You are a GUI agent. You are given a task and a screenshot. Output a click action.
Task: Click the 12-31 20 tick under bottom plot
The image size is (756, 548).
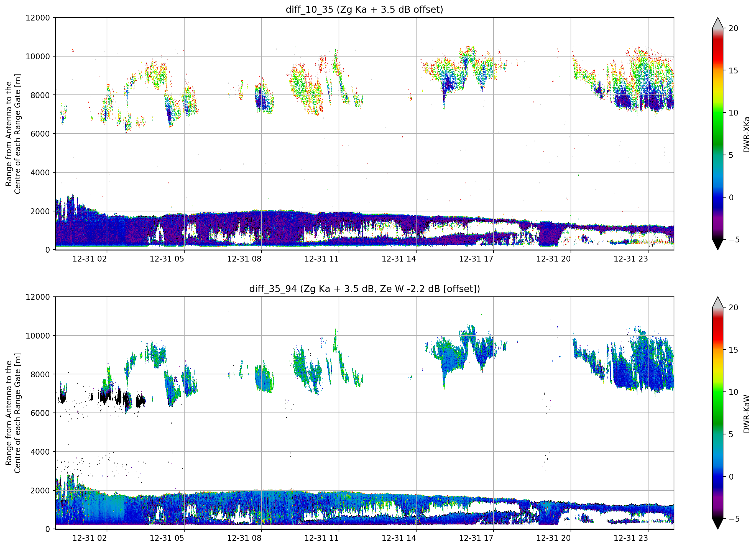(x=554, y=538)
